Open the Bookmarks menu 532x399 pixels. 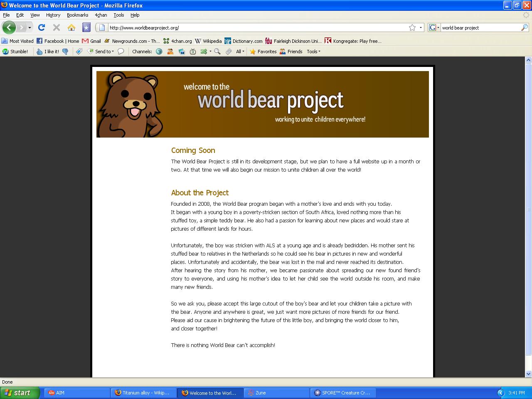coord(77,15)
